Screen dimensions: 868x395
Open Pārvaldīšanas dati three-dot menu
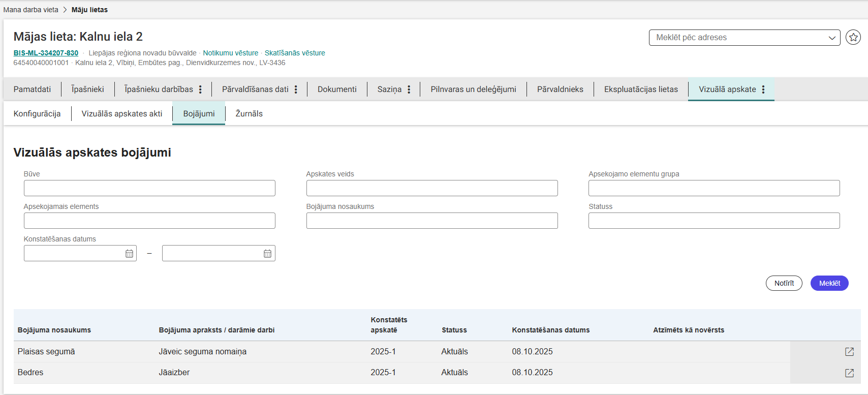point(296,89)
